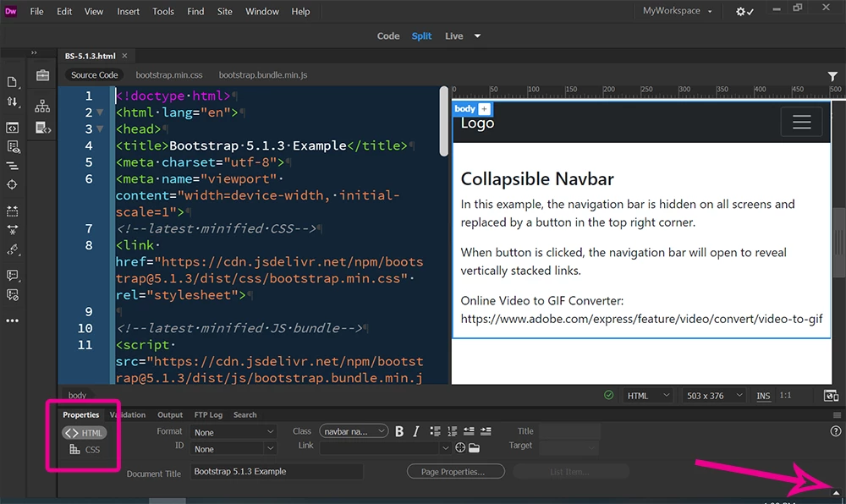Click the Point to File target icon

coord(460,448)
